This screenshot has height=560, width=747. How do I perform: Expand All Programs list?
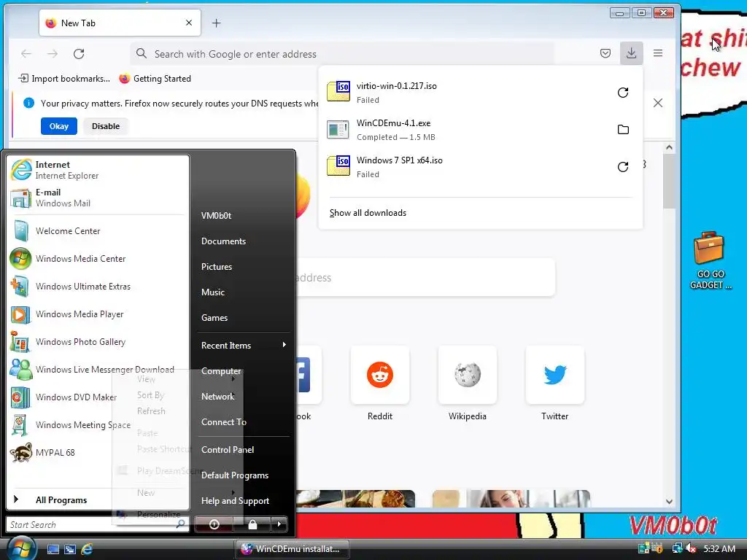coord(98,500)
